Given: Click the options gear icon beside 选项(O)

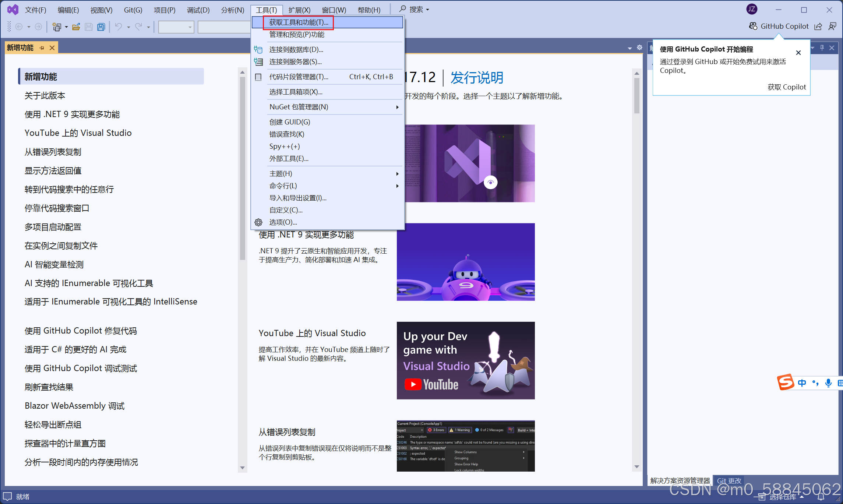Looking at the screenshot, I should click(258, 222).
